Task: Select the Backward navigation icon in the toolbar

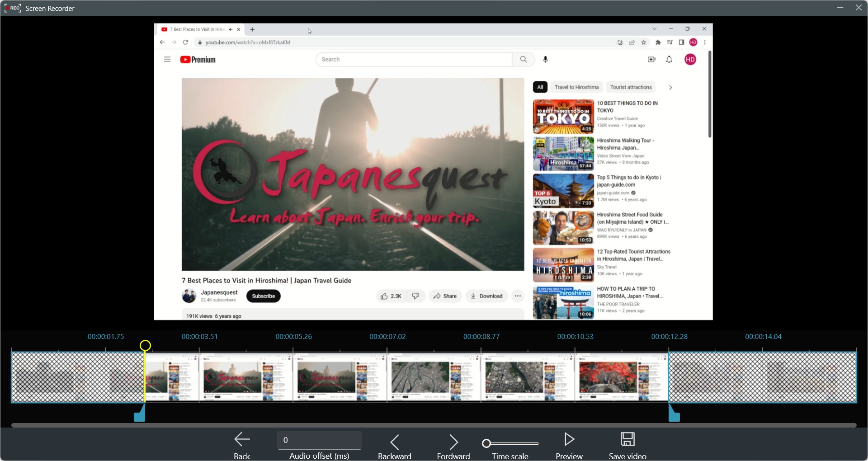Action: pos(394,441)
